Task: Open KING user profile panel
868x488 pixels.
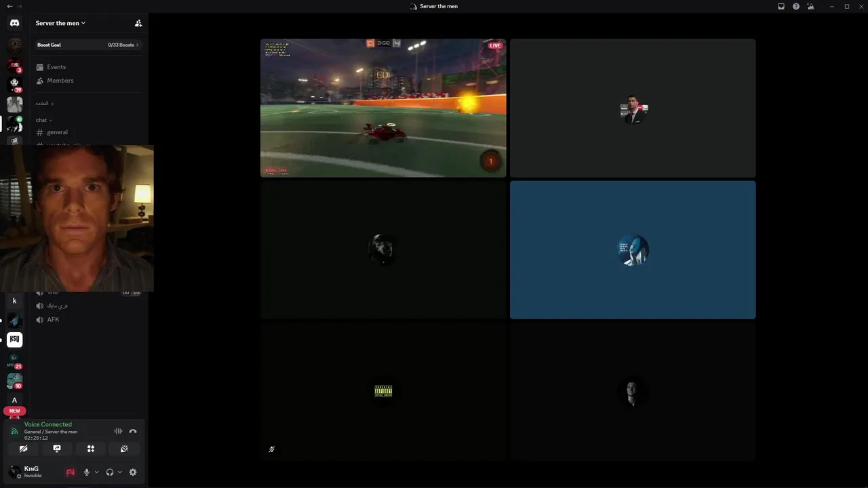Action: (34, 472)
